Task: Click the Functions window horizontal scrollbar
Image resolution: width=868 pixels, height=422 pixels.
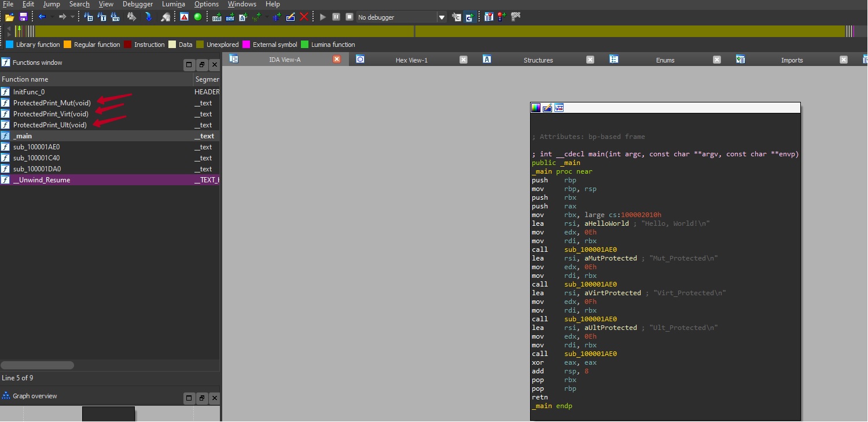Action: [37, 365]
